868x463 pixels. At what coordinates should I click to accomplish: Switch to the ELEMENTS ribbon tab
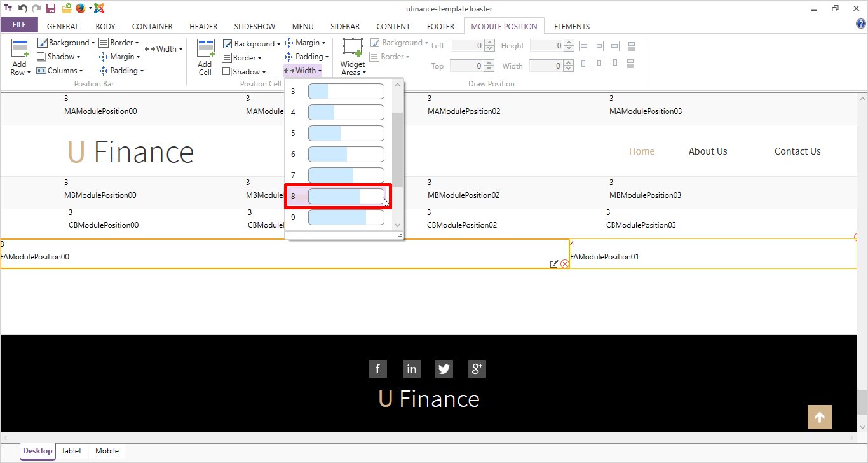point(571,26)
